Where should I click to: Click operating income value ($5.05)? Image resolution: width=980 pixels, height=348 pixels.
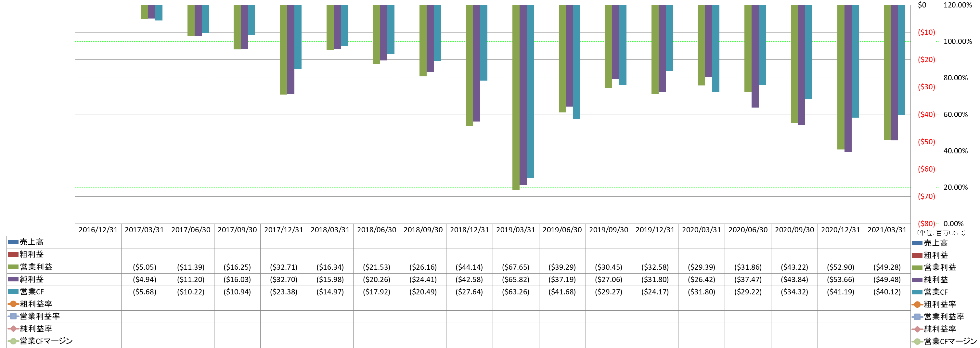coord(145,267)
